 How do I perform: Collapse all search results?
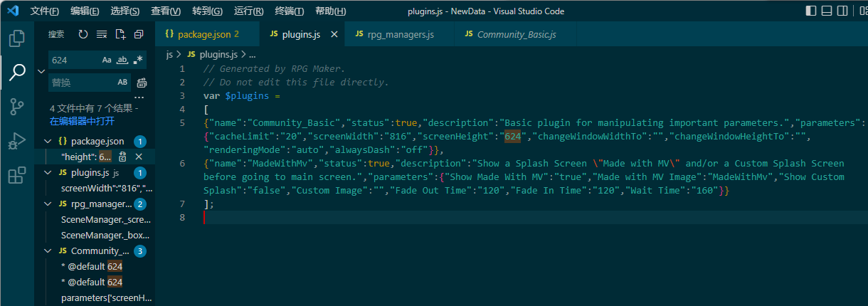click(139, 34)
